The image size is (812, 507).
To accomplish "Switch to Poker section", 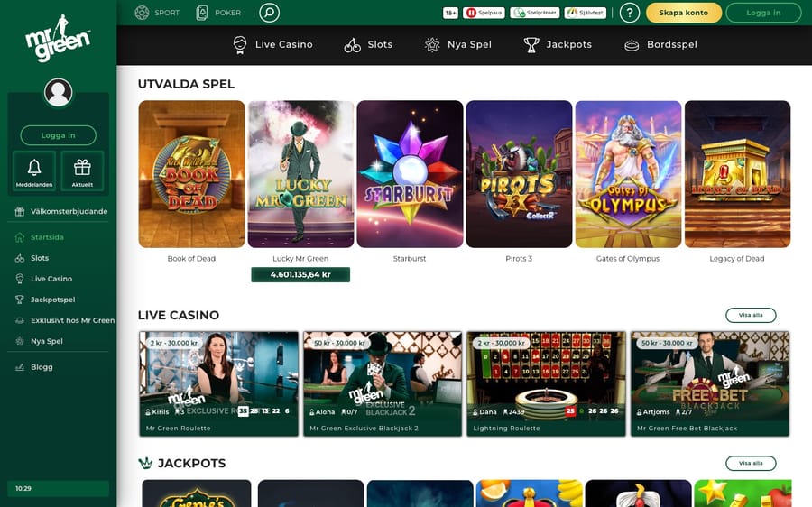I will (x=217, y=13).
